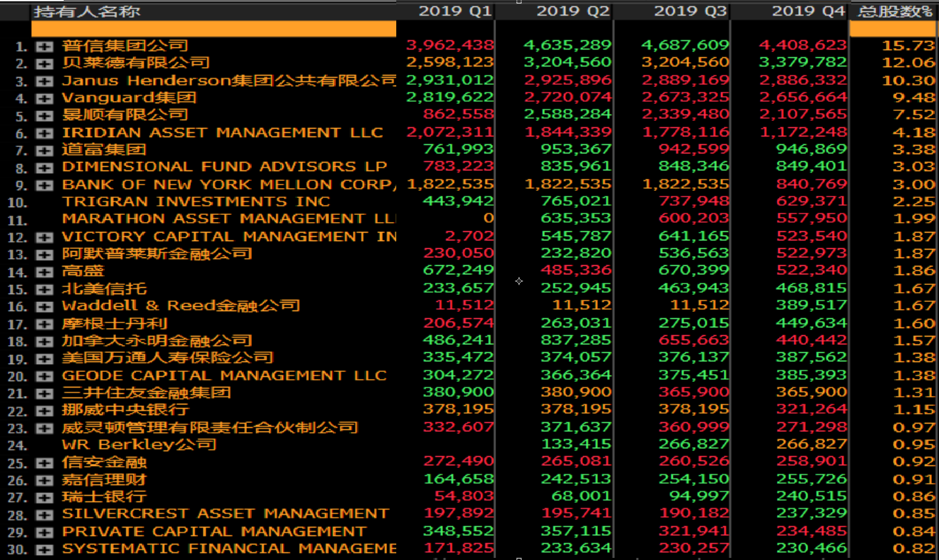The width and height of the screenshot is (939, 560).
Task: Expand the 瑞士银行 row
Action: [45, 498]
